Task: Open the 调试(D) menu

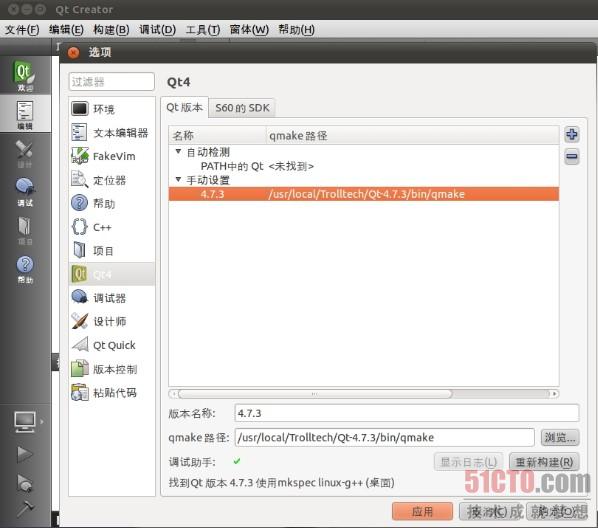Action: [x=157, y=30]
